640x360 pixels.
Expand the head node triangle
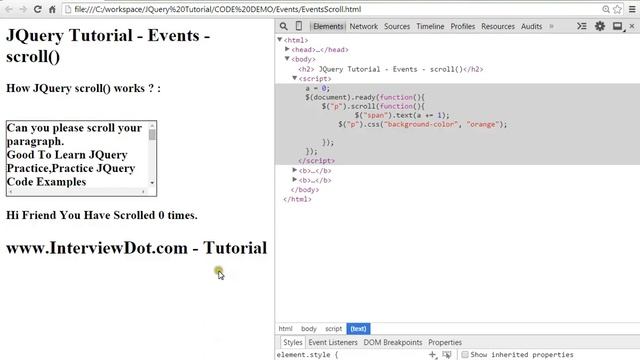coord(287,49)
